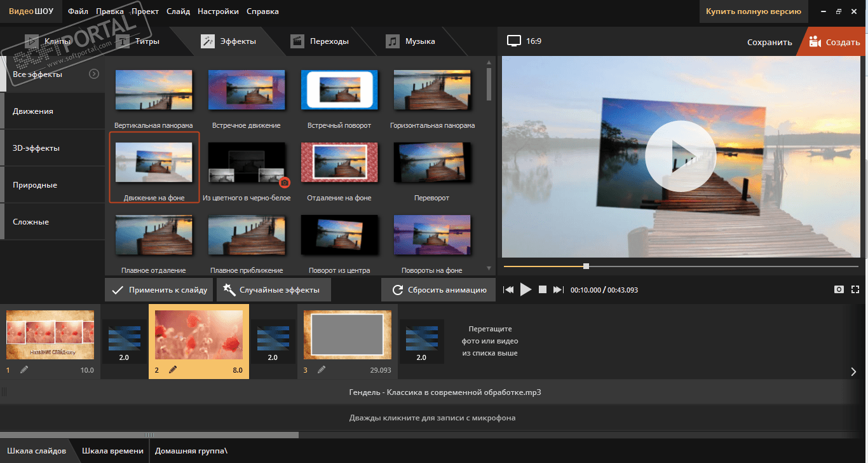The image size is (868, 463).
Task: Click the 16:9 aspect ratio monitor icon
Action: (513, 41)
